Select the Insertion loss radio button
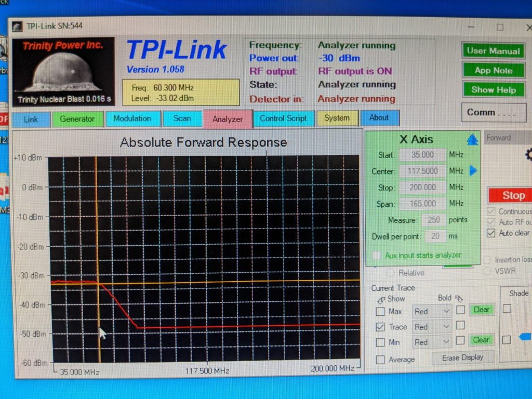Viewport: 532px width, 399px height. 487,260
